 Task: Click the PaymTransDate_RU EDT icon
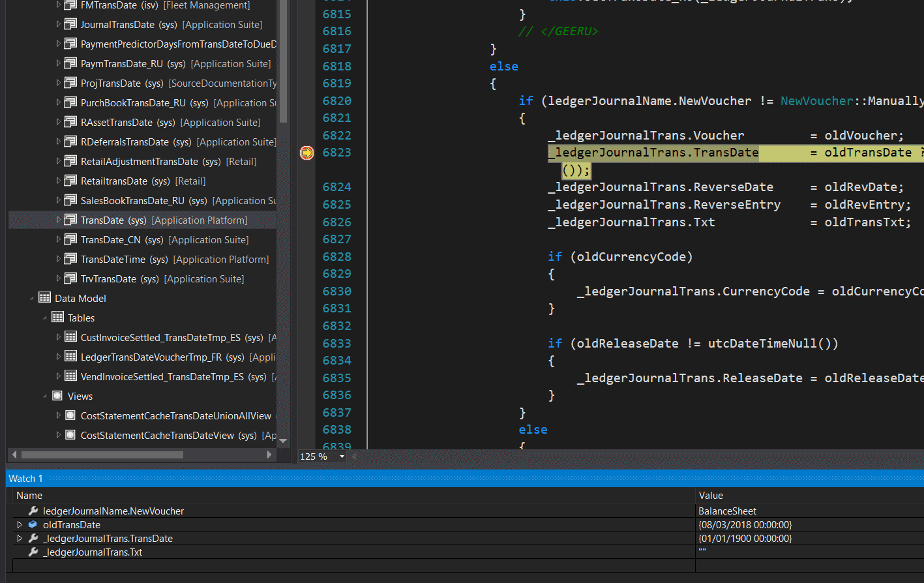coord(70,64)
